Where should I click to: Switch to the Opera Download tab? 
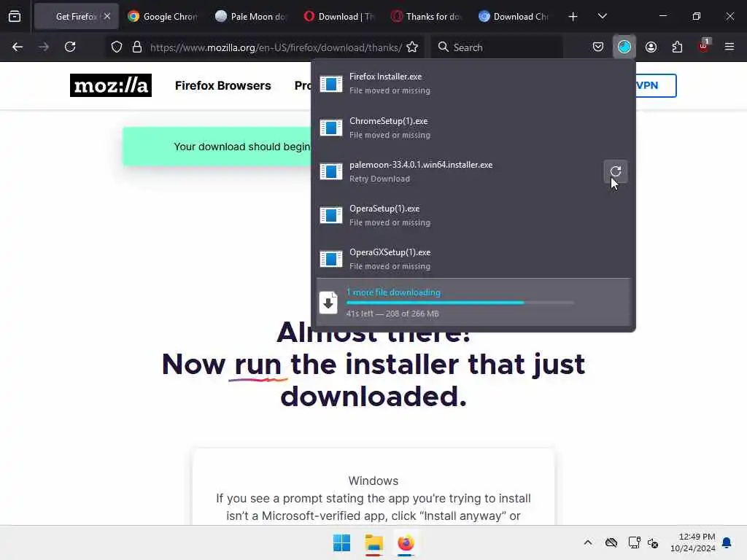339,16
